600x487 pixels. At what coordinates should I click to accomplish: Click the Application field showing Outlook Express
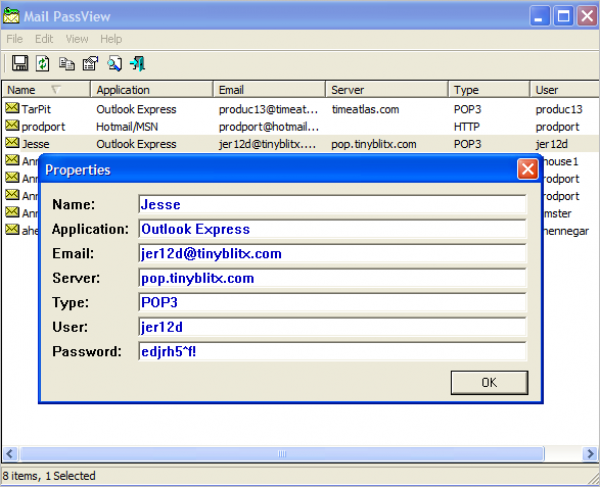click(x=333, y=229)
